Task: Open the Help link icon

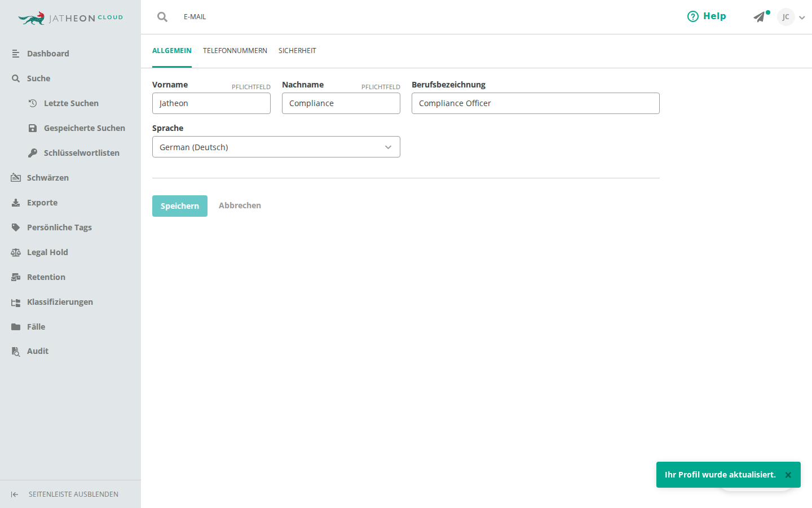Action: coord(692,16)
